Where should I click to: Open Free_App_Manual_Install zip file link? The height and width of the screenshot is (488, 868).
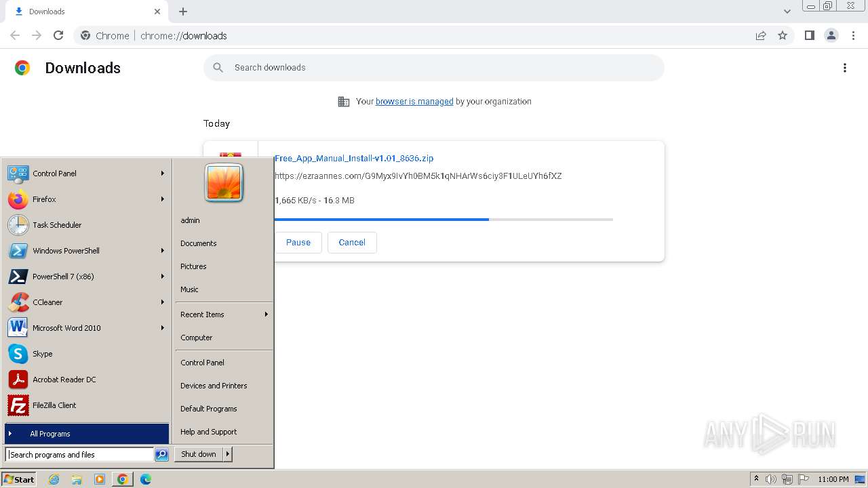[x=353, y=159]
